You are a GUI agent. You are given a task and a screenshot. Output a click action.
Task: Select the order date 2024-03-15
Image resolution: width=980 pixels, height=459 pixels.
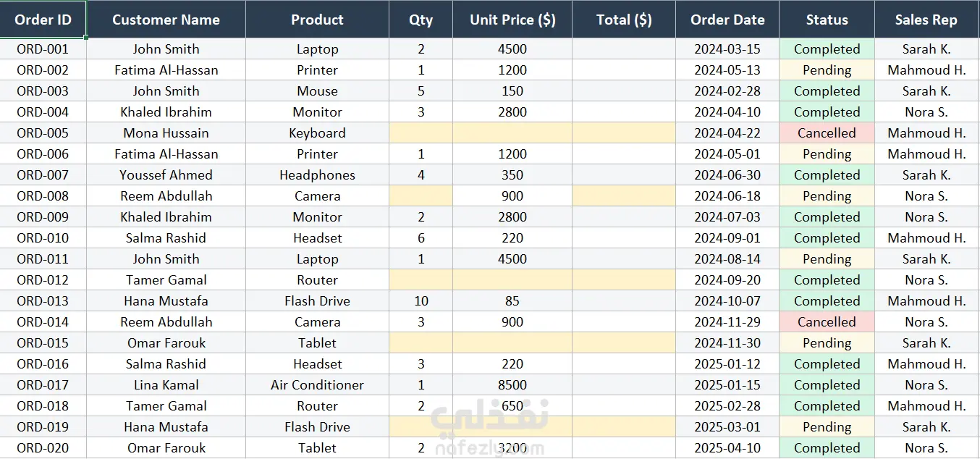point(727,49)
